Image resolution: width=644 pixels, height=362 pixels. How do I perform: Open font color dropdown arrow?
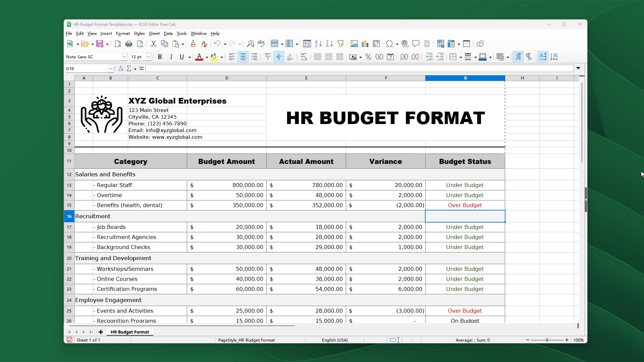tap(207, 57)
